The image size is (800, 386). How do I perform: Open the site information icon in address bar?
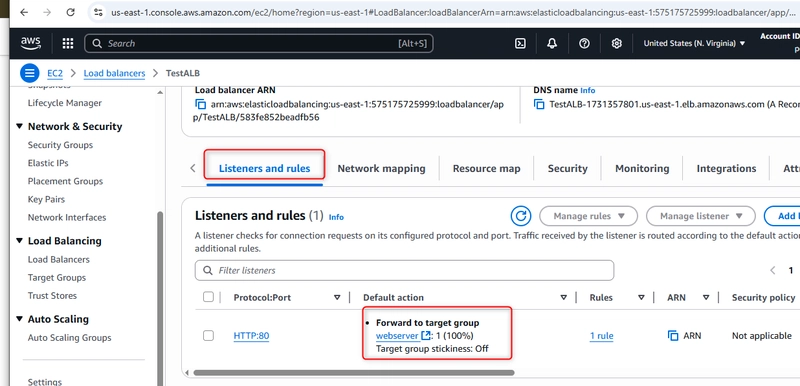[x=98, y=12]
